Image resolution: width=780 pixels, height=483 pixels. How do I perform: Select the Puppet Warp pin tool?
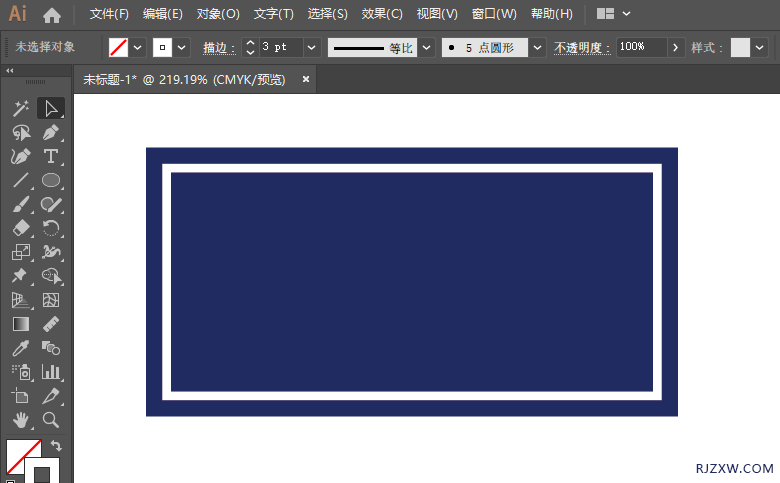(x=20, y=276)
